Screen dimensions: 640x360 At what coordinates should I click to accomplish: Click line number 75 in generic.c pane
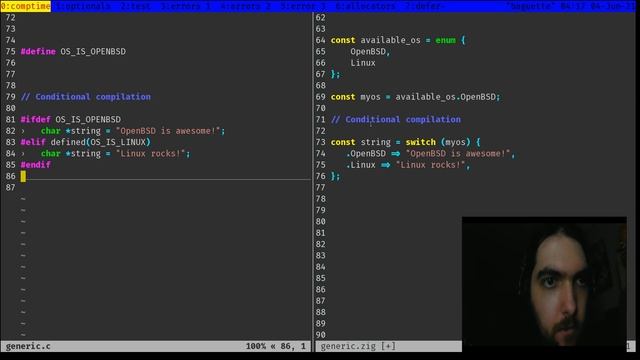[x=11, y=51]
